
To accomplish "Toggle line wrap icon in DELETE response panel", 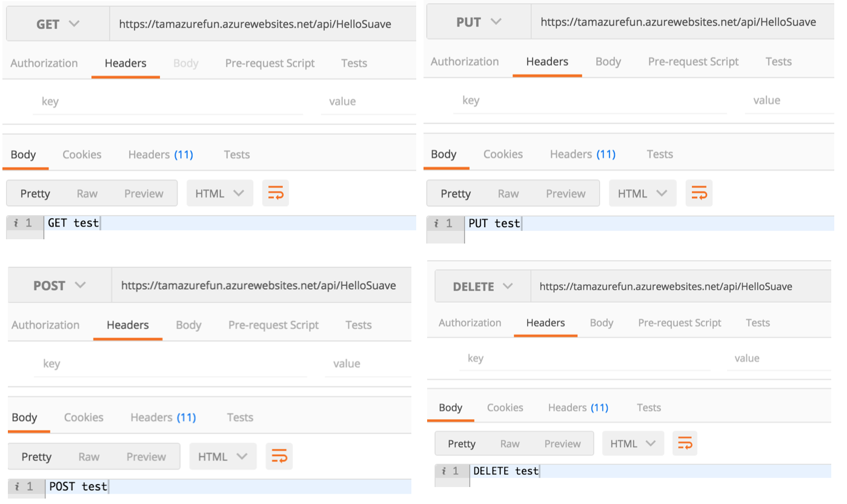I will point(685,444).
